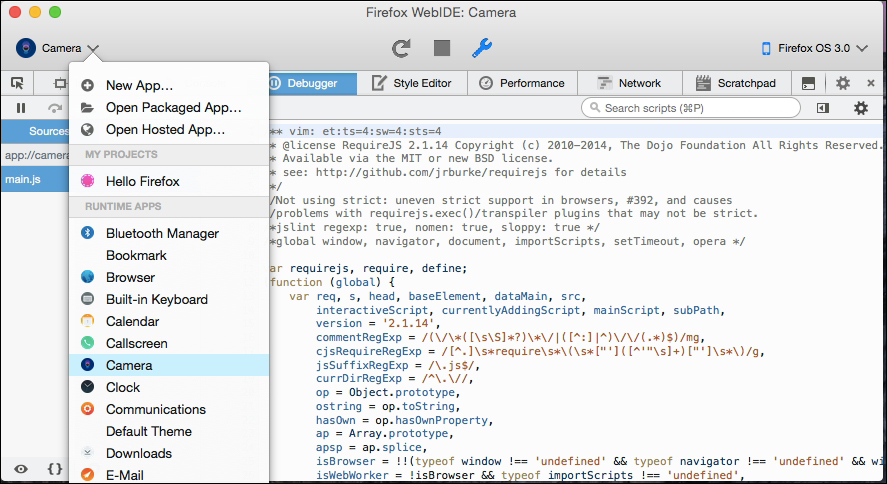Screen dimensions: 887x484
Task: Select the Callscreen runtime app
Action: click(x=169, y=343)
